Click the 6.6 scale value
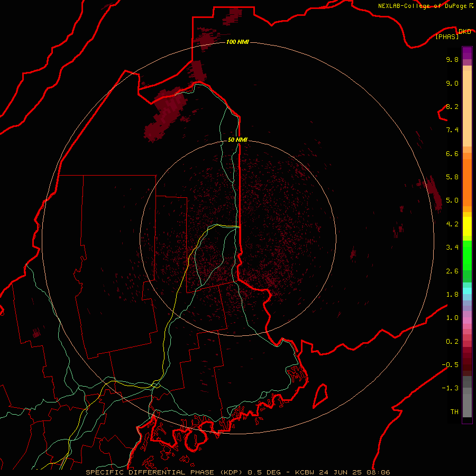Screen dimensions: 476x476 [452, 153]
